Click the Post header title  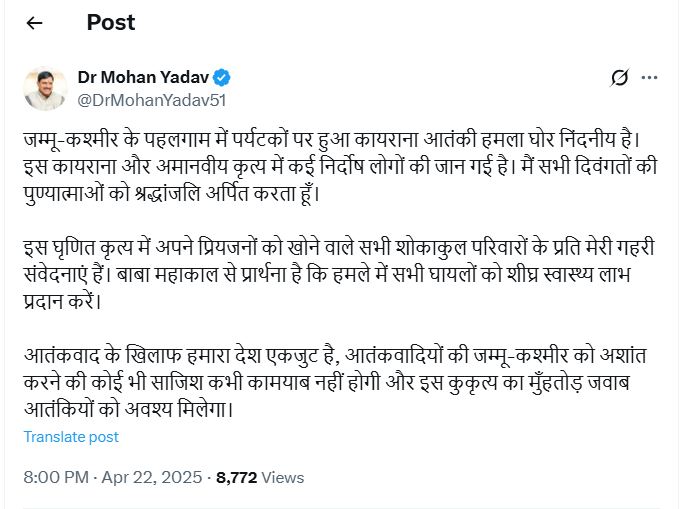111,22
